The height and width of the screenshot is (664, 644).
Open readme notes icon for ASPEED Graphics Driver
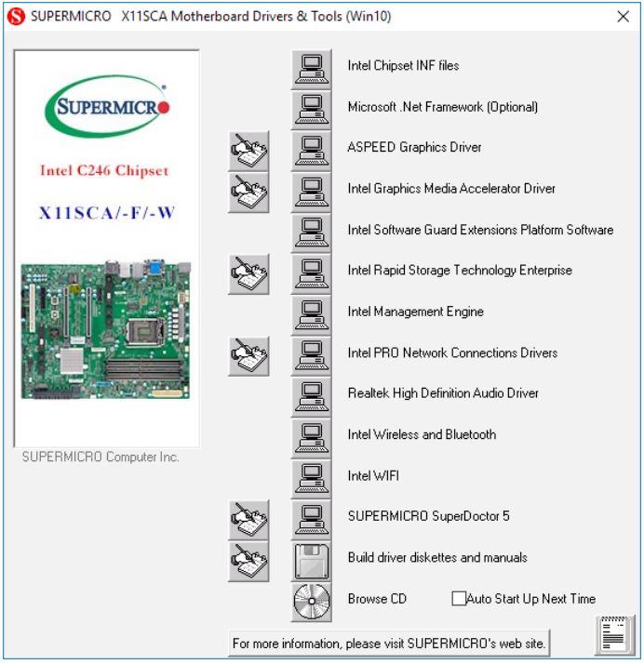click(248, 152)
